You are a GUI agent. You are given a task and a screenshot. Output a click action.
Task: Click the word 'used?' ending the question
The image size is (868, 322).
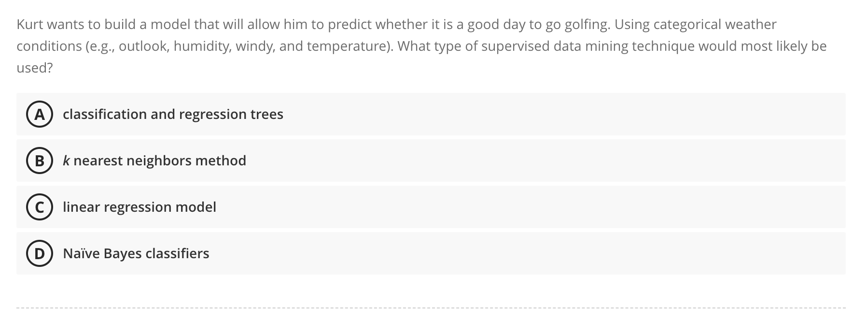pyautogui.click(x=35, y=68)
